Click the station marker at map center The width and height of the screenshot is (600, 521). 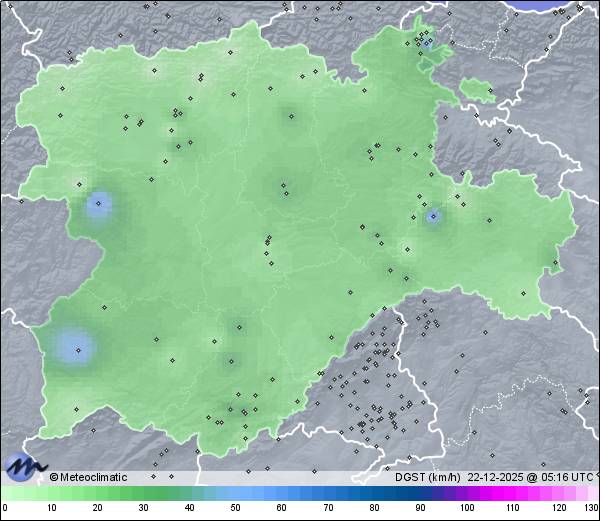point(268,240)
